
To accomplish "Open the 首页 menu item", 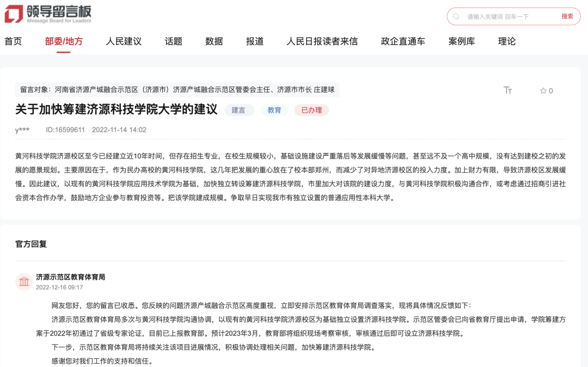I will (13, 41).
